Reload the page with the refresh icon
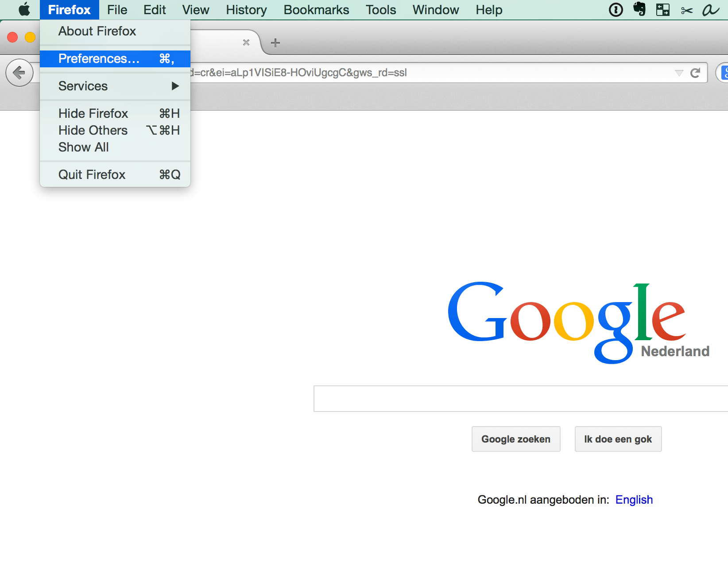Image resolution: width=728 pixels, height=567 pixels. pos(695,73)
